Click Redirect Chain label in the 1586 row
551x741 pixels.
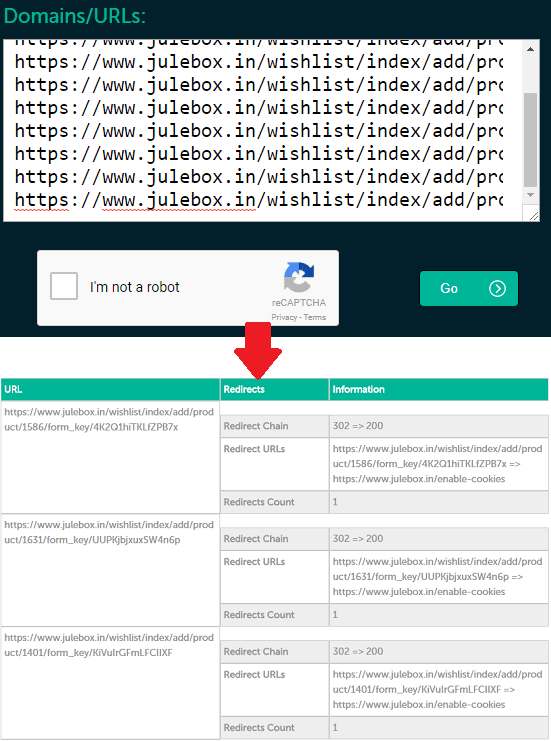click(x=256, y=426)
